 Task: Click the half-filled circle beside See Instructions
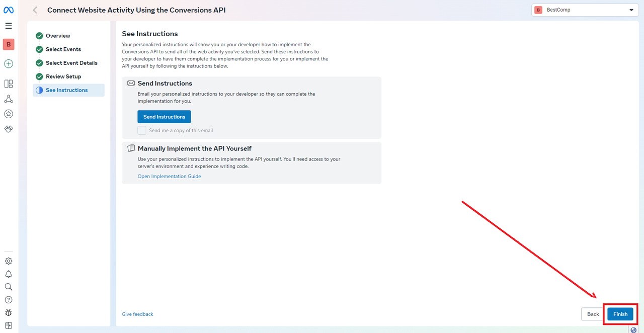pyautogui.click(x=39, y=90)
